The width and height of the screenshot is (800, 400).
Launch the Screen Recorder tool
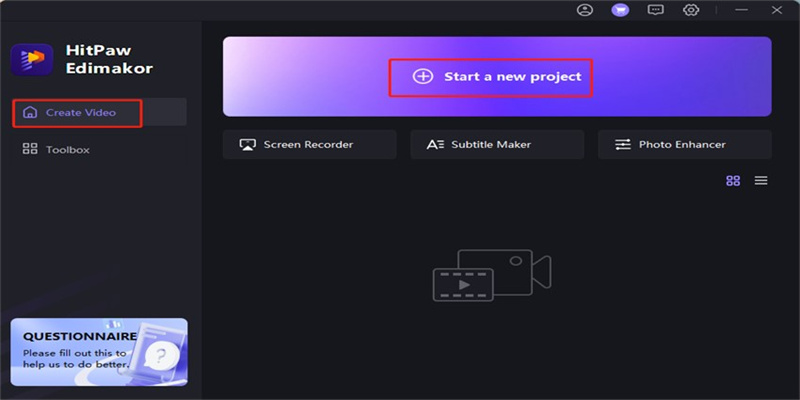(310, 144)
